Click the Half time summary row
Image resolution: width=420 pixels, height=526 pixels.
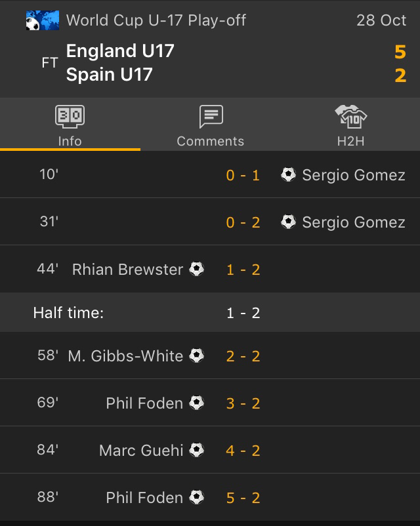[210, 312]
